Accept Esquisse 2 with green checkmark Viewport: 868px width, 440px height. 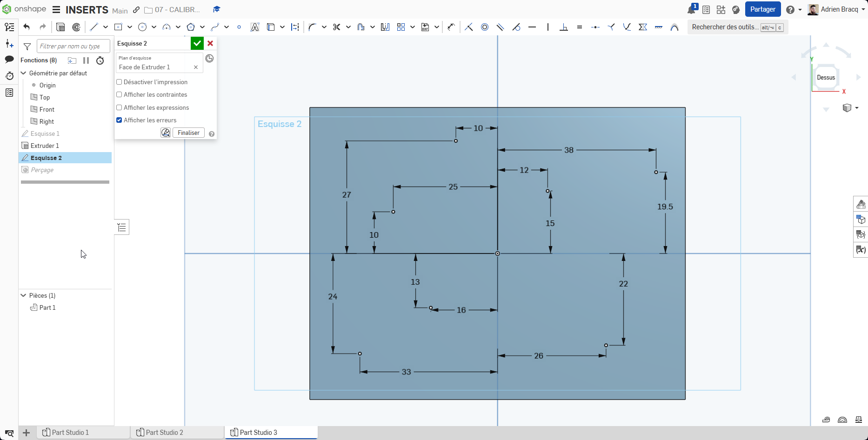[197, 43]
